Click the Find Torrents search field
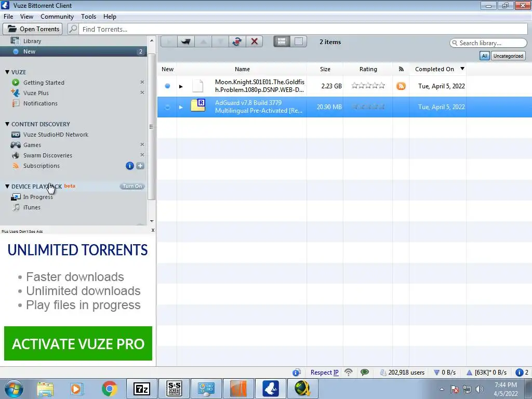The image size is (532, 399). 303,29
